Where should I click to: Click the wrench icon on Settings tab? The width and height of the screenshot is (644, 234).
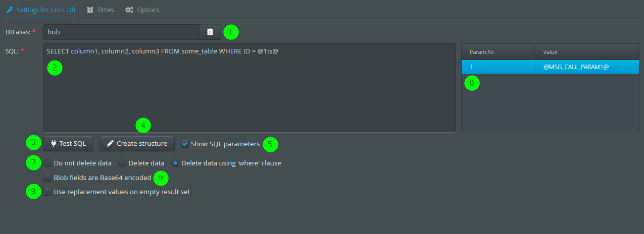pos(10,10)
